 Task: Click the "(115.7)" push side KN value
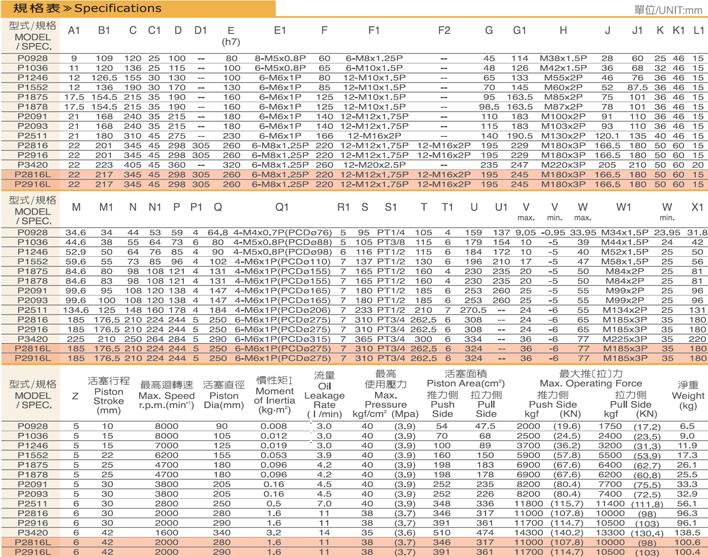[566, 504]
